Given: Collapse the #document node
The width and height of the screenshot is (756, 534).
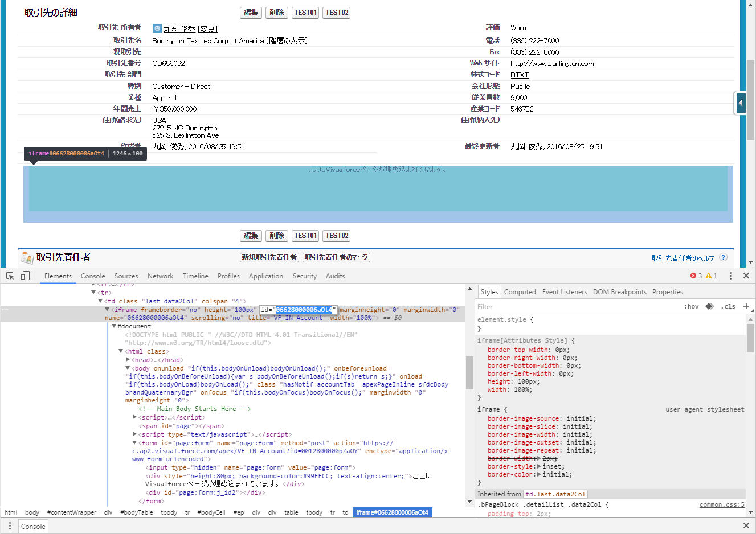Looking at the screenshot, I should pos(114,326).
